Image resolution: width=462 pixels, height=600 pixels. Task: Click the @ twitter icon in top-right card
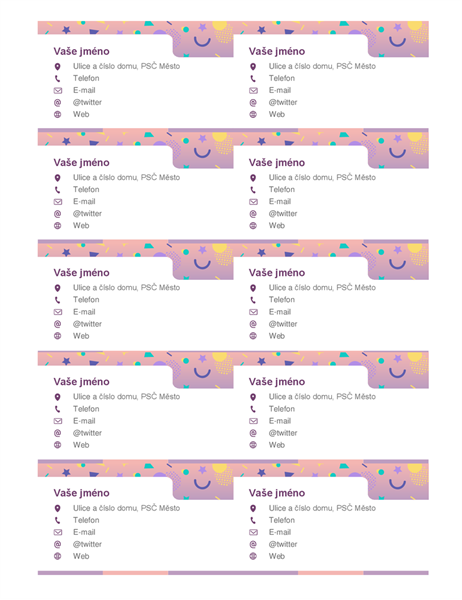[x=253, y=103]
